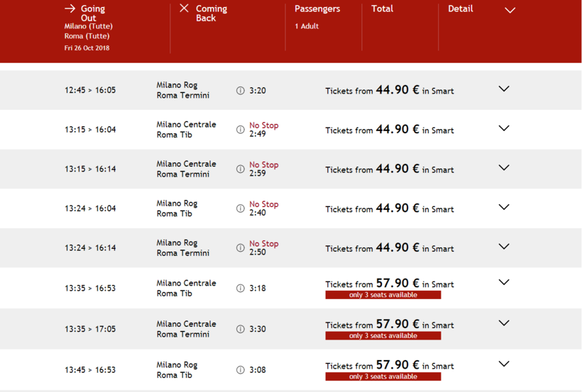Expand the Detail chevron in header
Image resolution: width=582 pixels, height=392 pixels.
pos(510,10)
